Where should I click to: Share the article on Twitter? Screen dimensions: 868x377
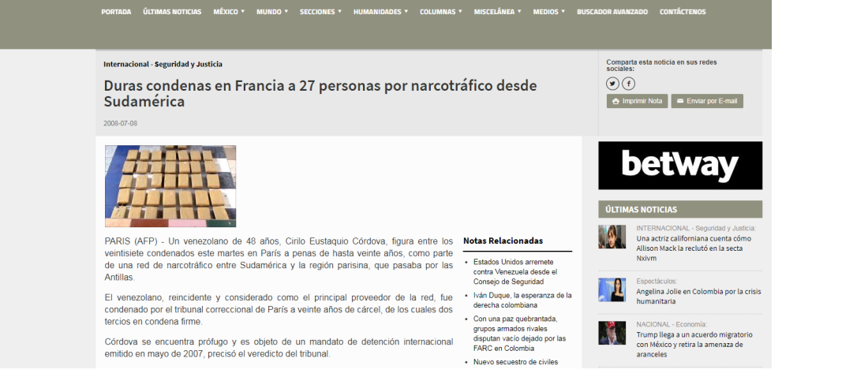point(612,84)
